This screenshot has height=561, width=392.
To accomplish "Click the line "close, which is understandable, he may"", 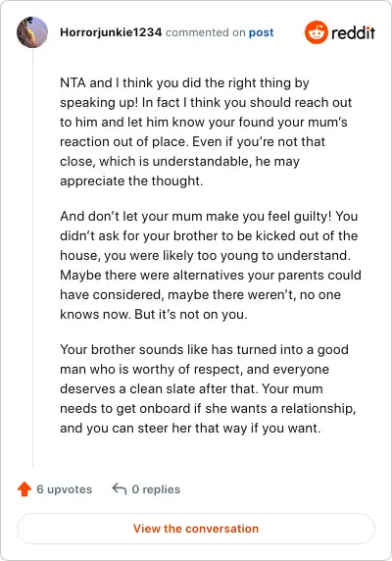I will (x=179, y=162).
